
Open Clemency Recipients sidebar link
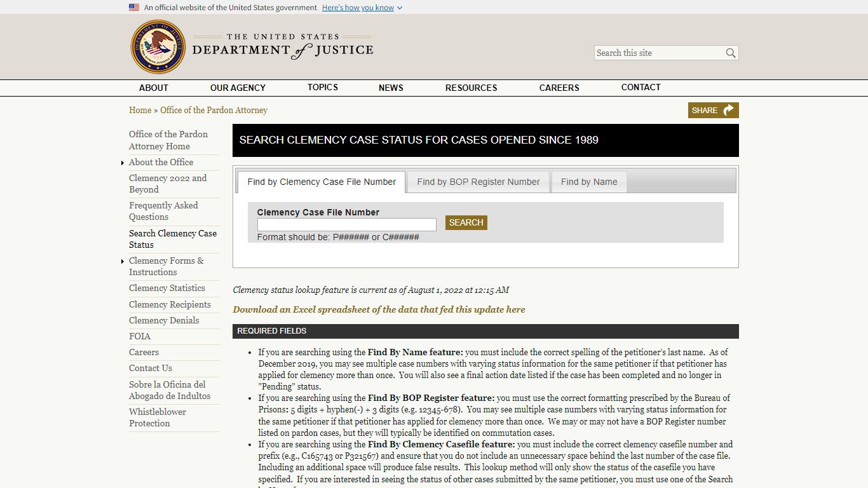coord(170,304)
